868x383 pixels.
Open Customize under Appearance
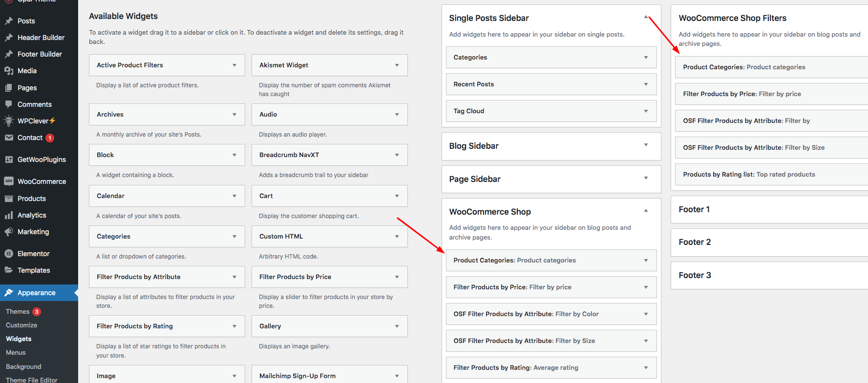coord(21,325)
